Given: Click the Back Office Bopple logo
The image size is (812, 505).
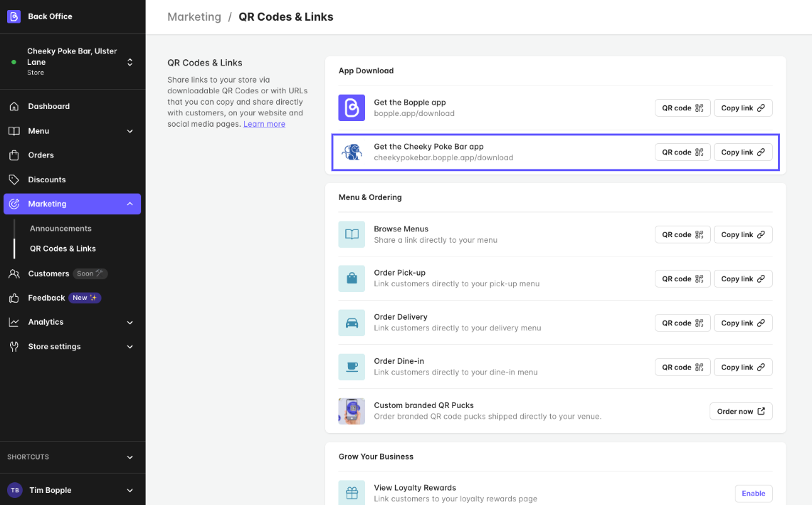Looking at the screenshot, I should [13, 16].
